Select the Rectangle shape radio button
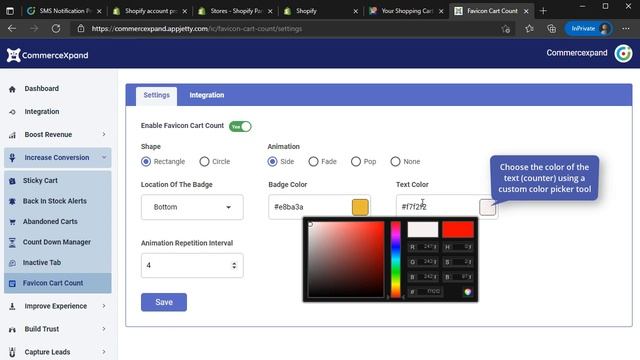This screenshot has height=360, width=640. click(146, 162)
